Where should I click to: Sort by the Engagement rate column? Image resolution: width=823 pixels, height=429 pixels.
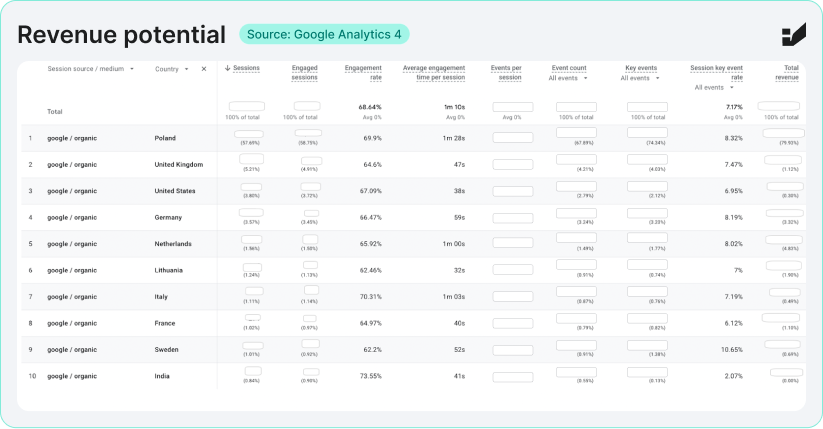coord(363,73)
